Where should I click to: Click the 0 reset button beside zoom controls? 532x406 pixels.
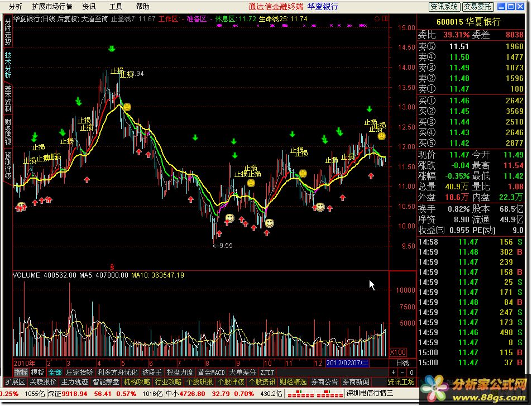[x=411, y=372]
